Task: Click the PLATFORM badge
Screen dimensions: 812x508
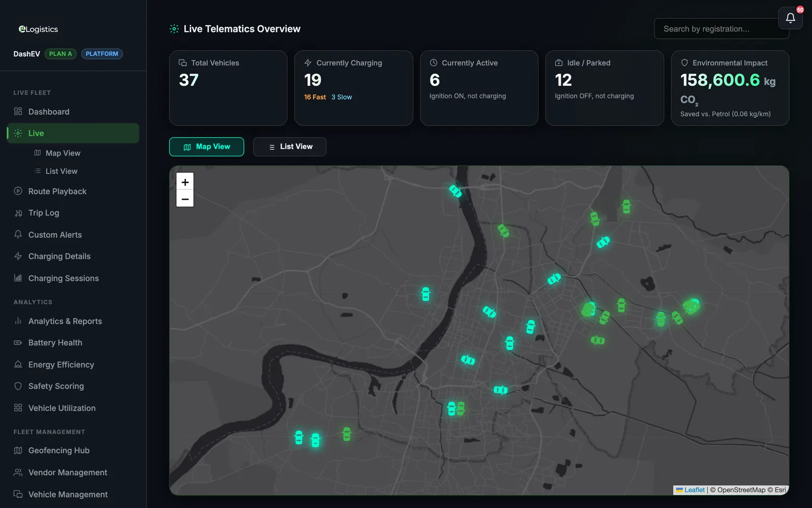Action: click(x=102, y=54)
